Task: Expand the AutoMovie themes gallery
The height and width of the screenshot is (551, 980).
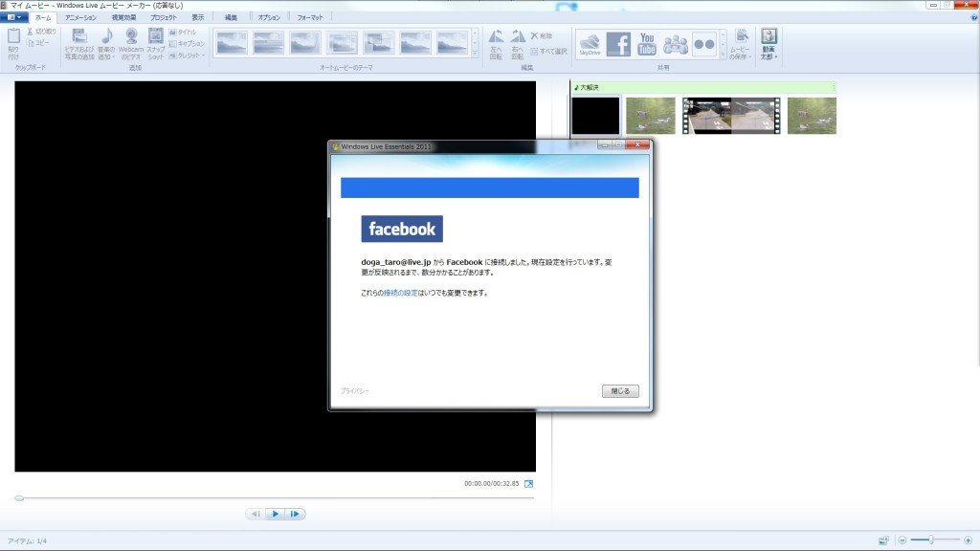Action: [475, 55]
